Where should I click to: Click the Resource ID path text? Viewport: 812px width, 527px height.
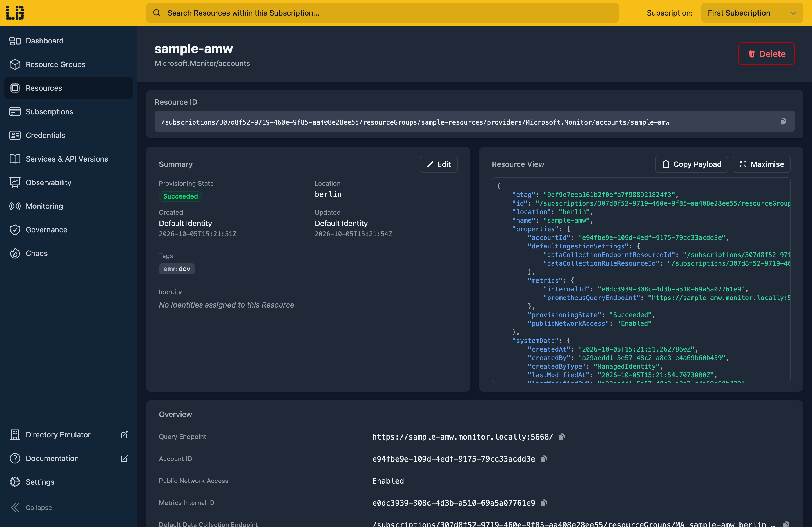(x=415, y=122)
